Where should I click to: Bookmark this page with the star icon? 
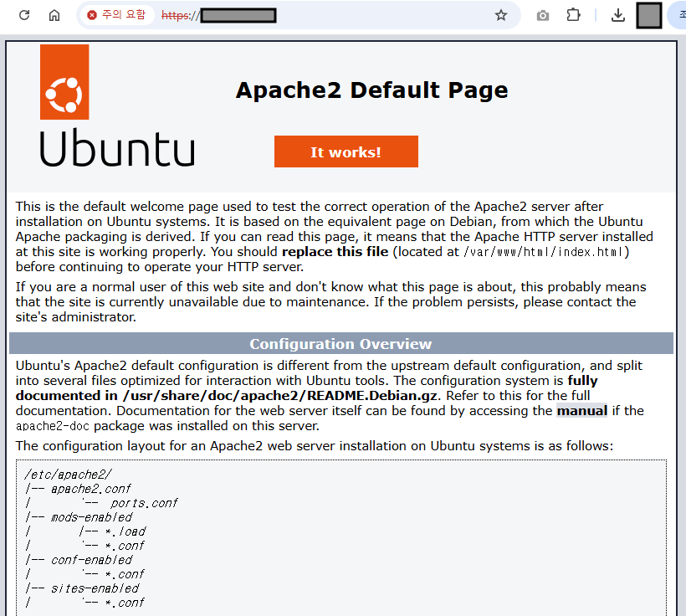point(501,15)
